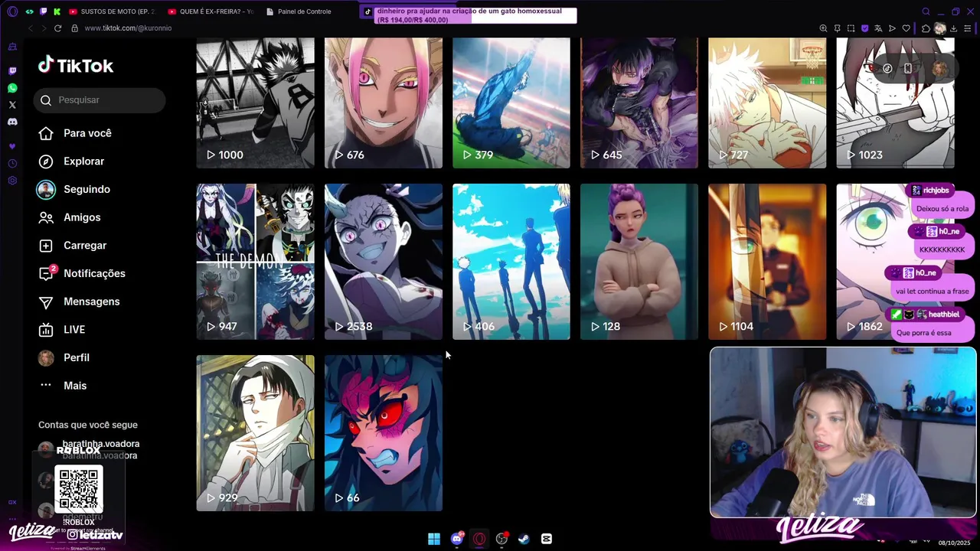Open video with 406 views
Screen dimensions: 980x551
pyautogui.click(x=511, y=262)
